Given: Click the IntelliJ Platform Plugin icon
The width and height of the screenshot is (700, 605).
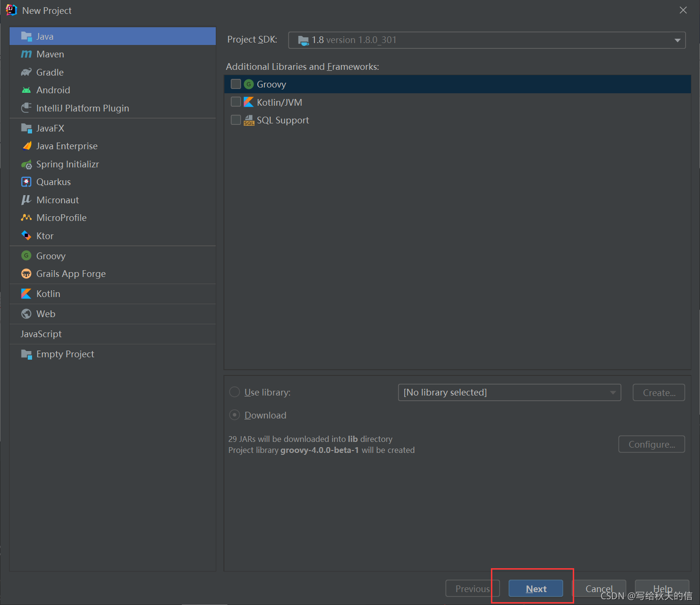Looking at the screenshot, I should 26,108.
